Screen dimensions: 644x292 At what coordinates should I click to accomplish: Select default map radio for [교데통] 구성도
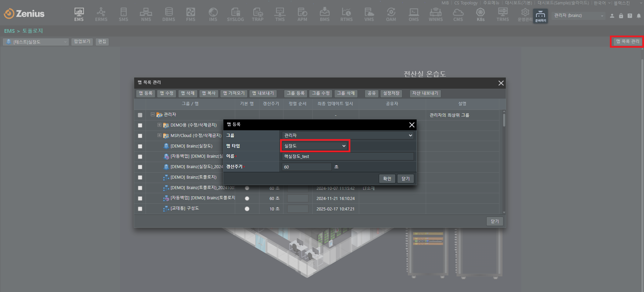coord(247,209)
